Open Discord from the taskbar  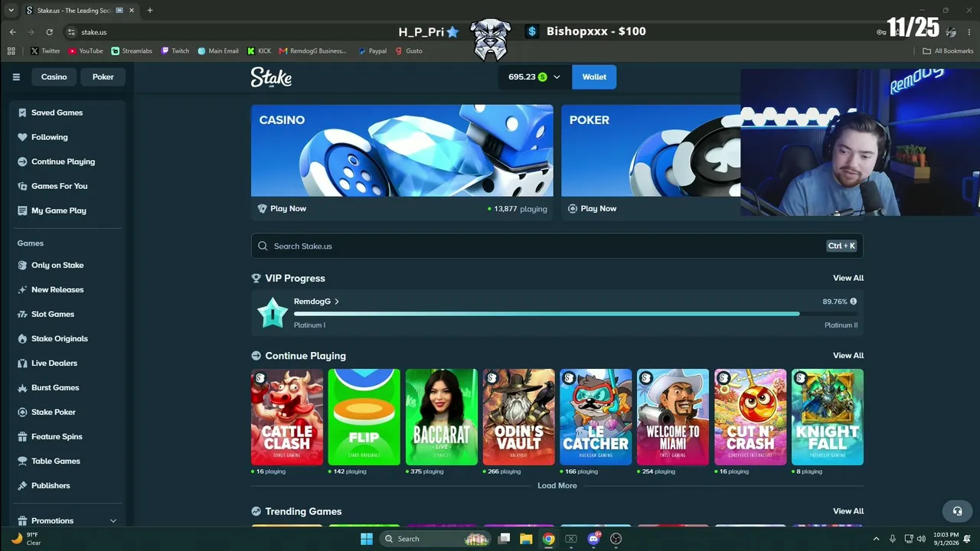pos(593,539)
